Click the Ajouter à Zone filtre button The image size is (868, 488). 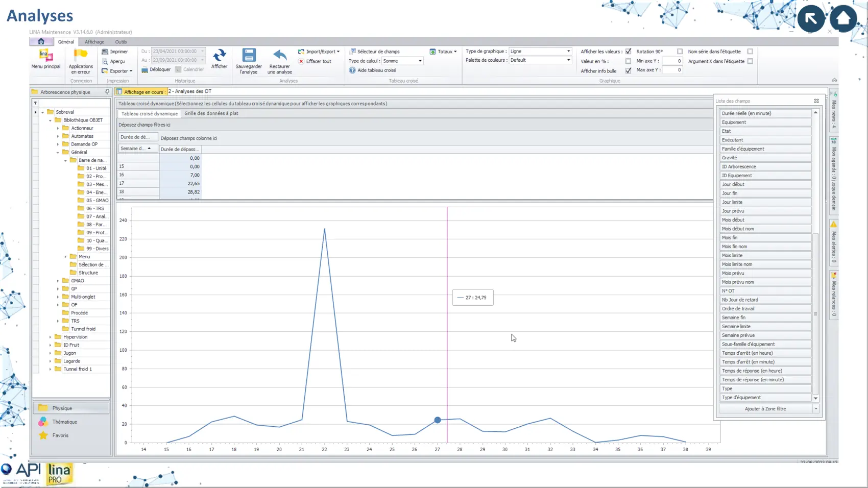[765, 409]
